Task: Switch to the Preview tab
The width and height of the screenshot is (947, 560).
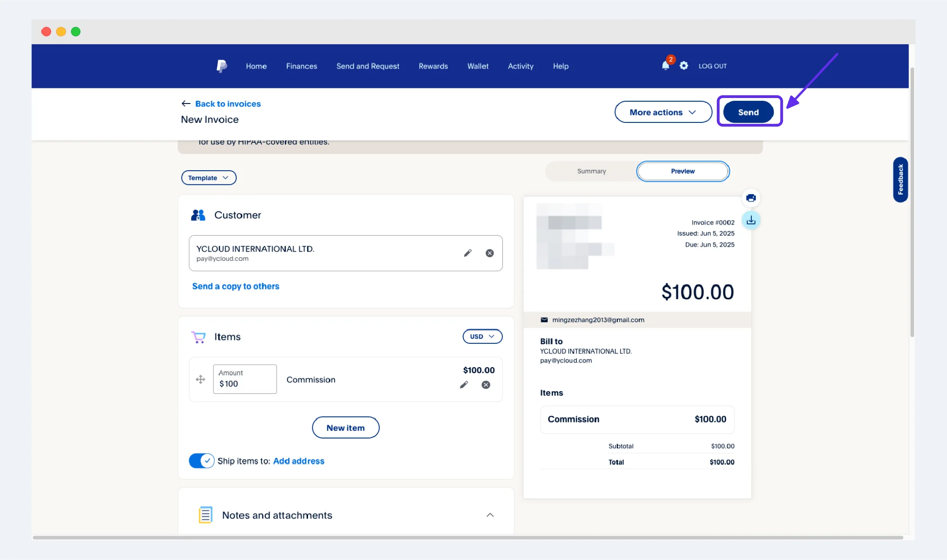Action: 683,171
